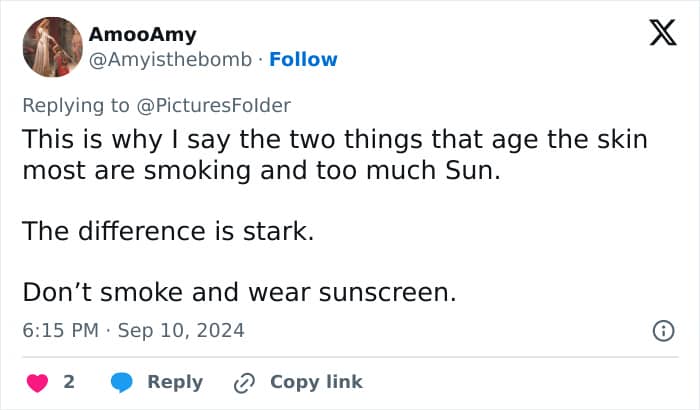Click the line 'The difference is stark.'
700x410 pixels.
pyautogui.click(x=168, y=232)
